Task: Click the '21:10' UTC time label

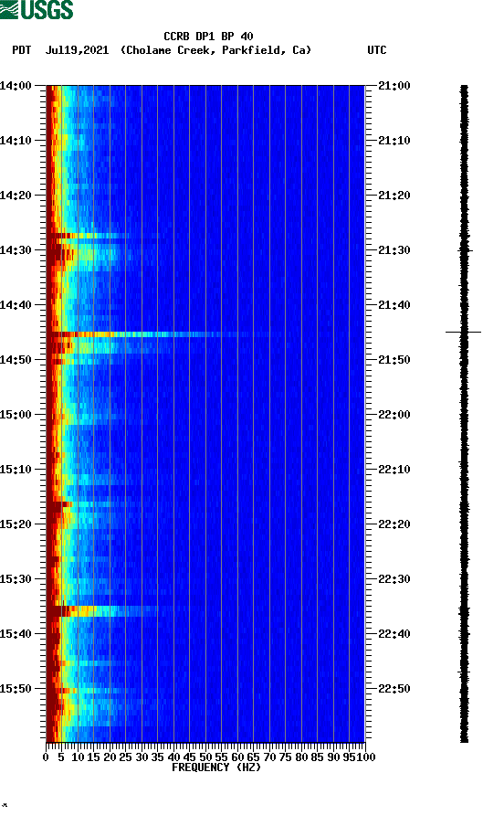Action: pos(394,141)
